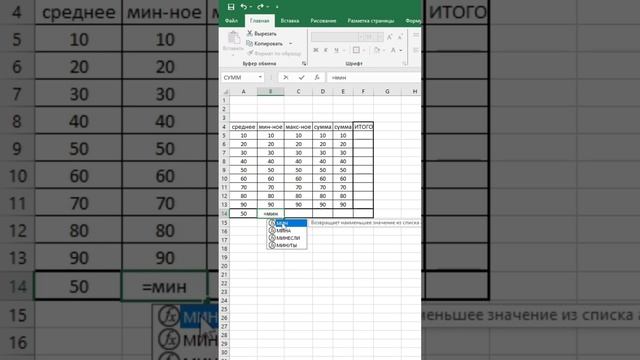Click the font size combo box
Viewport: 640px width, 360px height.
pyautogui.click(x=374, y=37)
